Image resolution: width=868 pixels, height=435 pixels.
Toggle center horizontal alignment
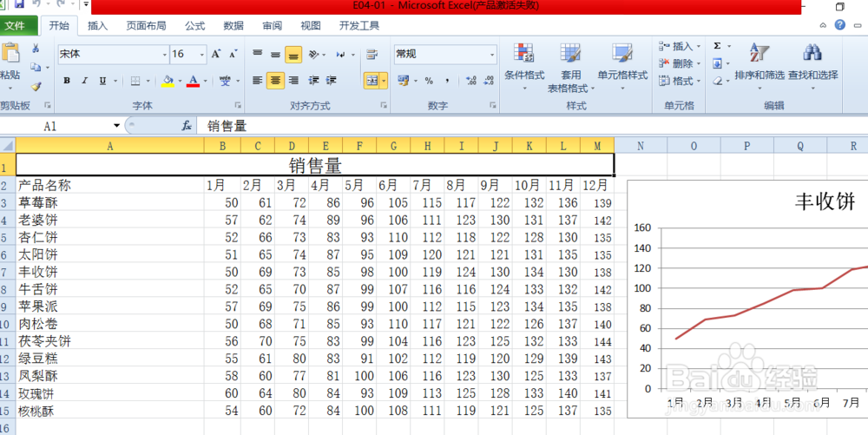pyautogui.click(x=275, y=81)
